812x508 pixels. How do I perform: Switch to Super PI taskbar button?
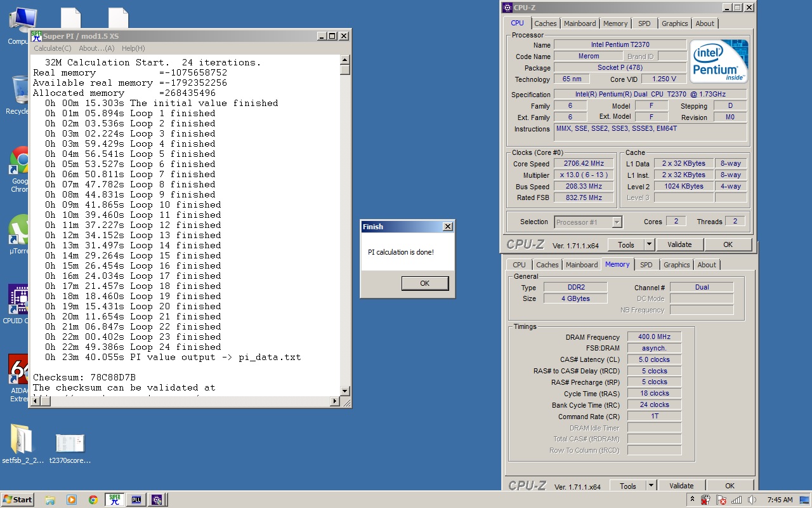click(x=114, y=500)
